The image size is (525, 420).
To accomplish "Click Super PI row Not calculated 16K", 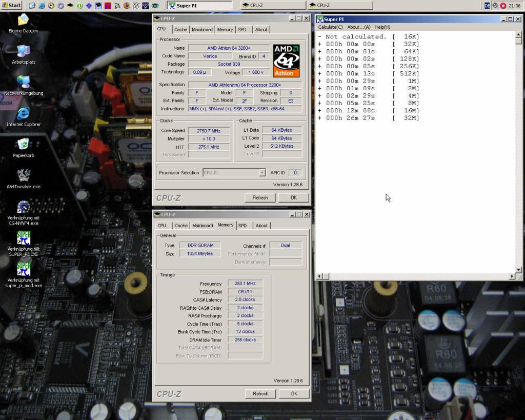I will pyautogui.click(x=368, y=36).
